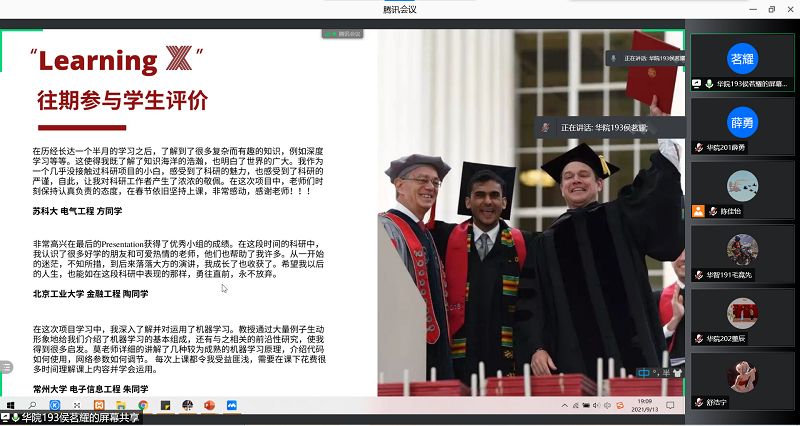Image resolution: width=800 pixels, height=426 pixels.
Task: Click the larger 正在讲话: 华院193侯茗耀 banner
Action: point(610,128)
